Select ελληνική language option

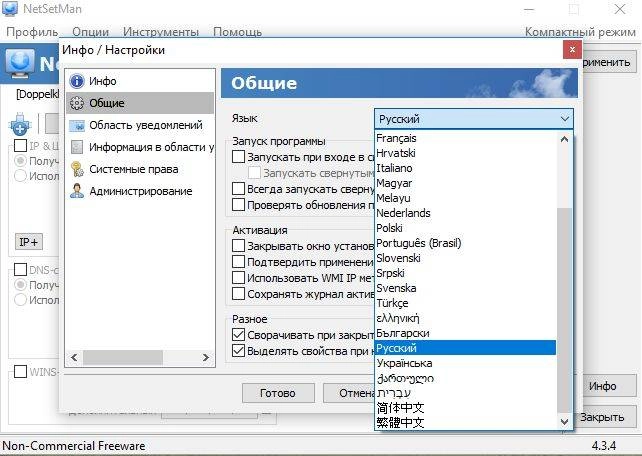coord(466,318)
